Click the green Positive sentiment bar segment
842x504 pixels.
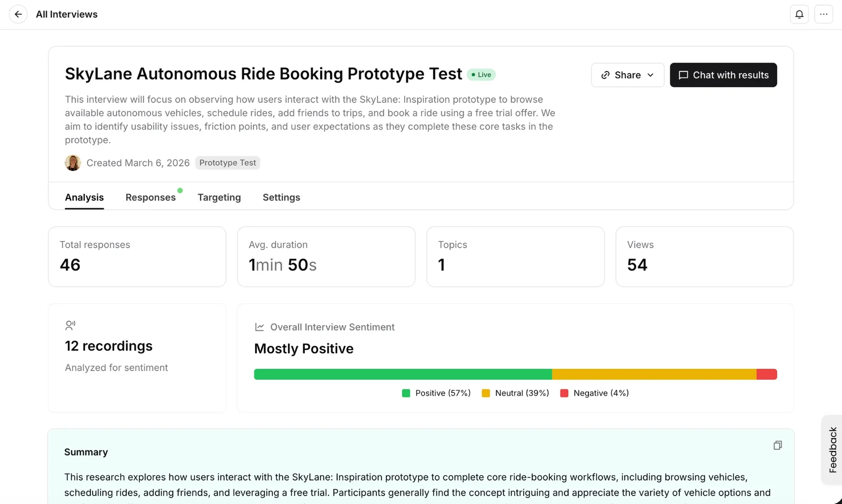tap(403, 374)
